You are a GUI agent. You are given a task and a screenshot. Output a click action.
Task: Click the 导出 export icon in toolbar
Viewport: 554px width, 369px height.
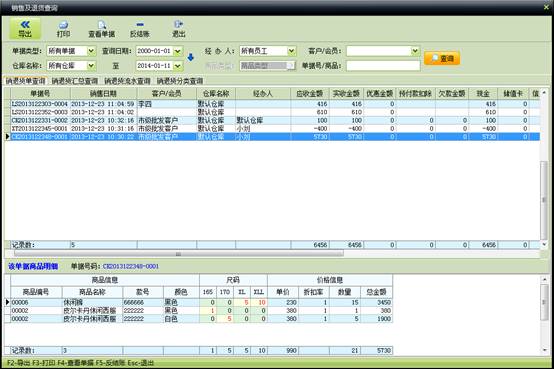[x=25, y=29]
